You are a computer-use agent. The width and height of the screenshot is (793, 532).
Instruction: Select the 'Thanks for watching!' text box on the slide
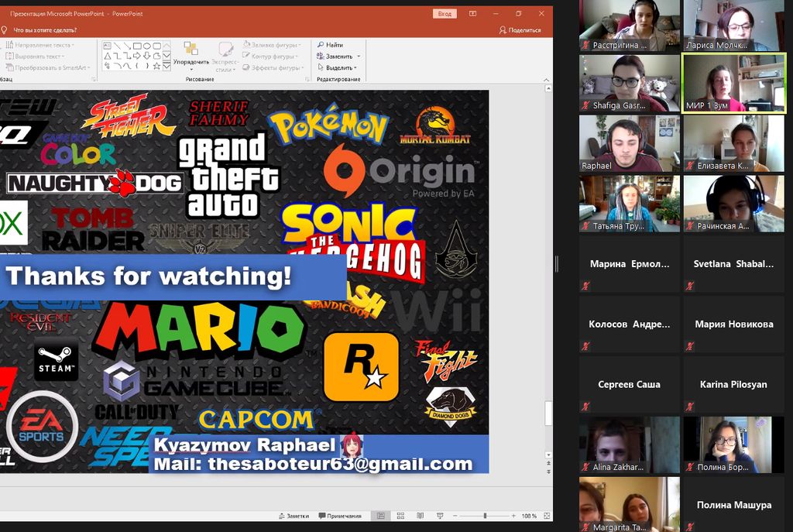coord(172,277)
